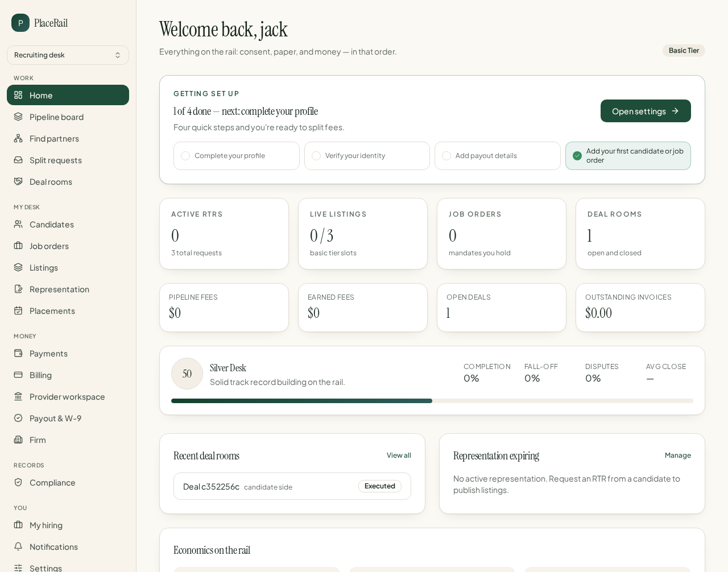Open Payments label in sidebar
Screen dimensions: 728x572
pos(48,353)
